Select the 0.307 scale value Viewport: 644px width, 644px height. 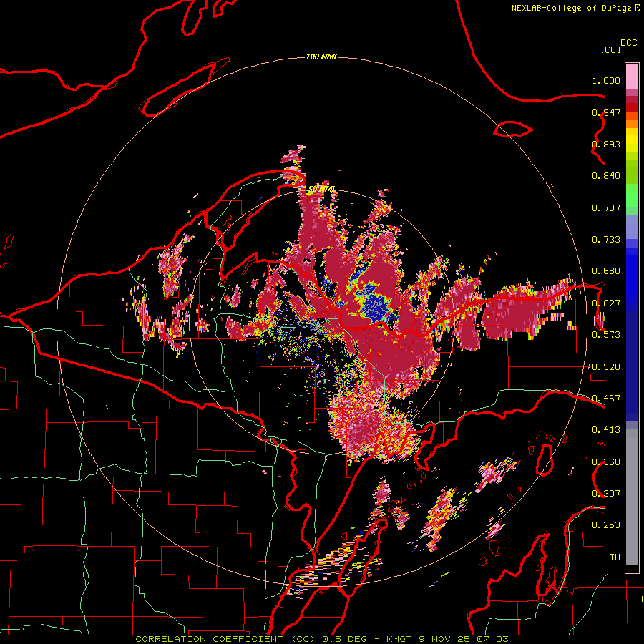coord(606,494)
